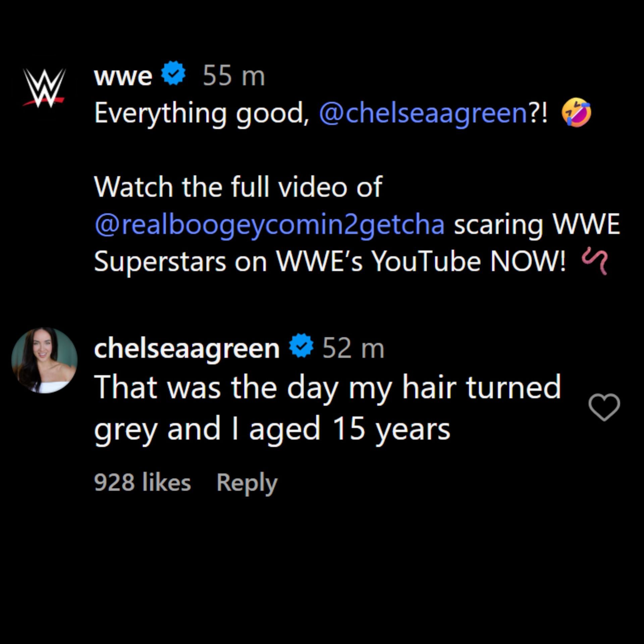Click the "Watch the full video of" line
The width and height of the screenshot is (644, 644).
(238, 187)
